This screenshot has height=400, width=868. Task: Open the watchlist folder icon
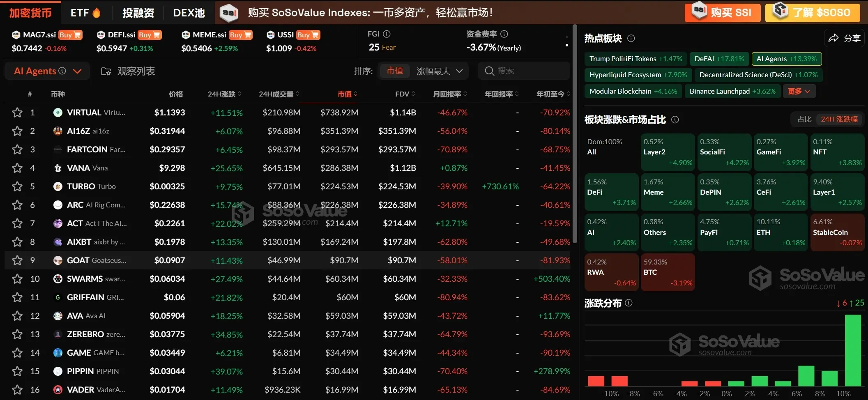point(106,71)
